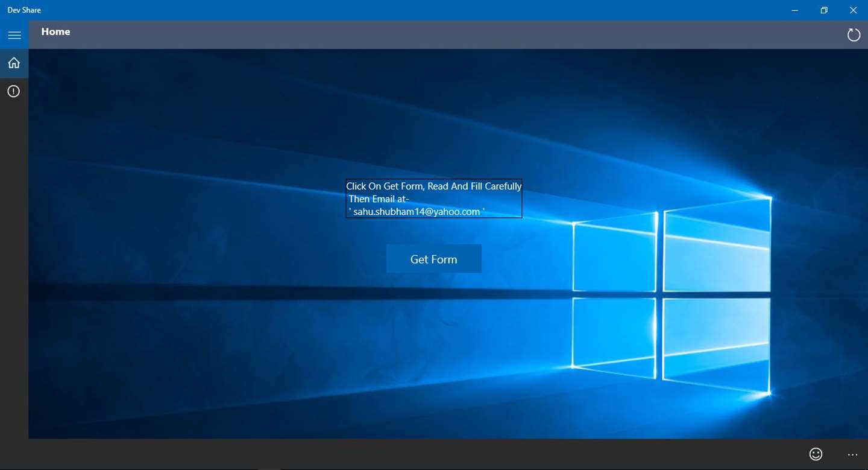
Task: Click the Dev Share window title
Action: click(24, 10)
